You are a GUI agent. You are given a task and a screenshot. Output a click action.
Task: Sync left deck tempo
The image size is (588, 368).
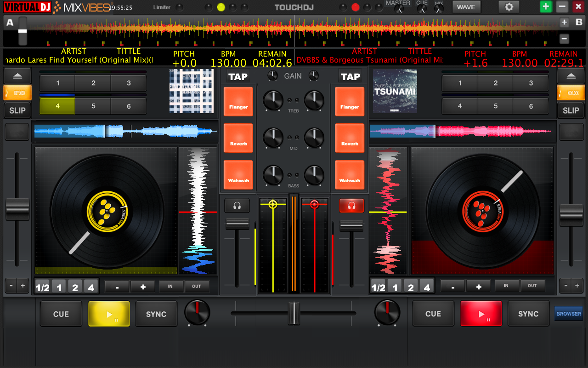156,314
